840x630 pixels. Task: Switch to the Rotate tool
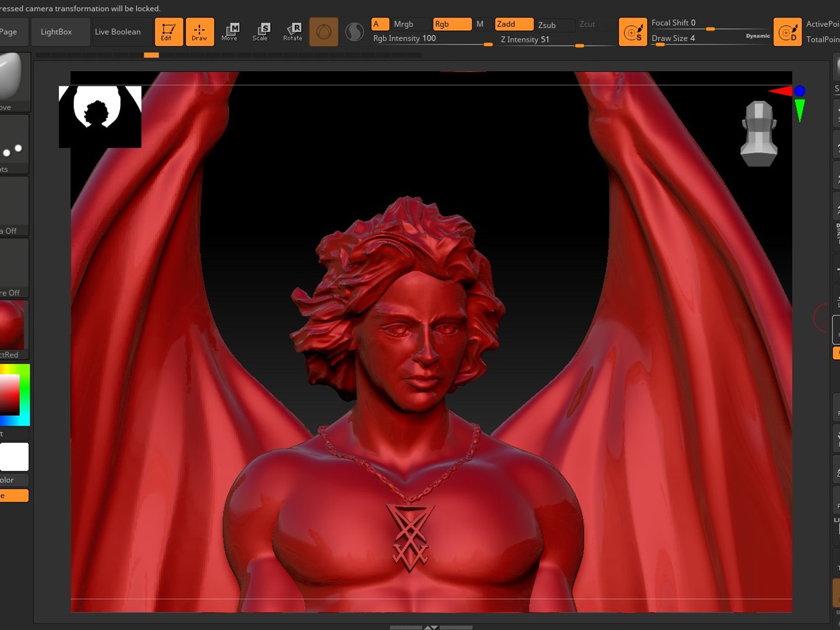tap(293, 32)
